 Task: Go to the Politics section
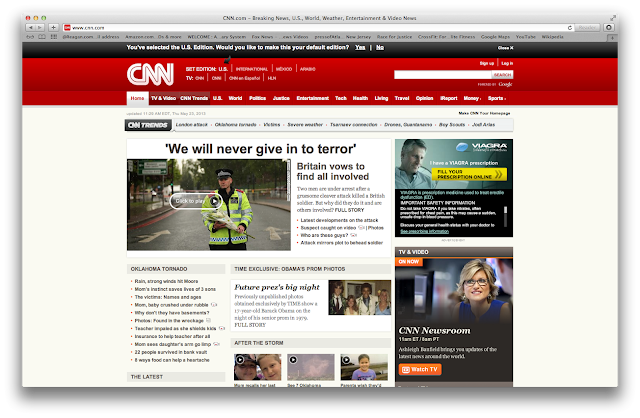(x=257, y=98)
